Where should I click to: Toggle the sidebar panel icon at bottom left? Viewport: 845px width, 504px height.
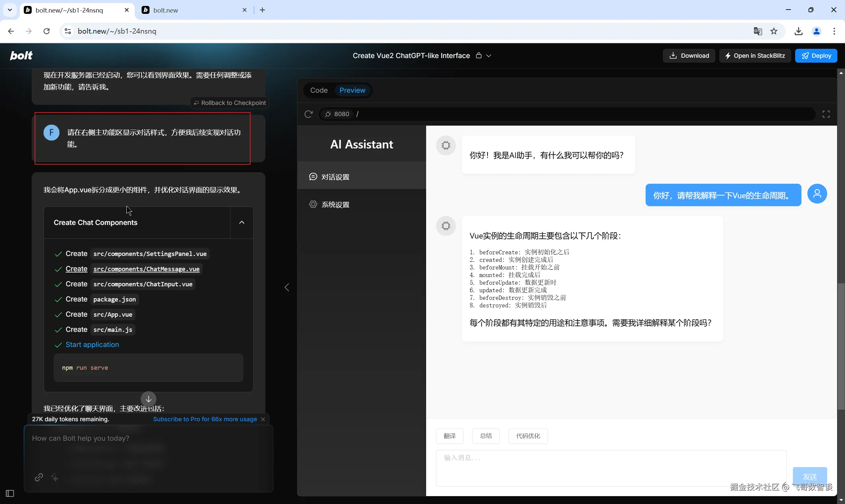tap(10, 493)
